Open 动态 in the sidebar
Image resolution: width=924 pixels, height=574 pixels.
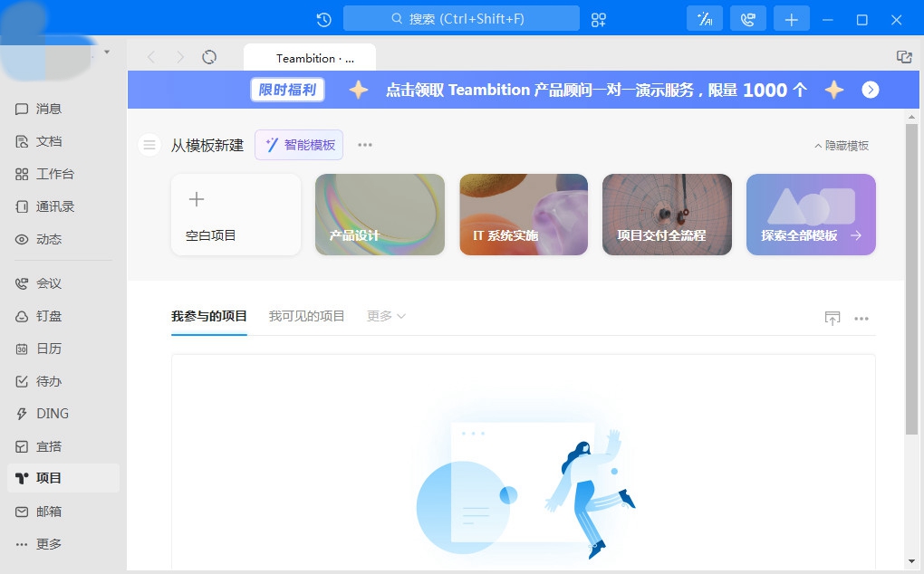pyautogui.click(x=63, y=240)
